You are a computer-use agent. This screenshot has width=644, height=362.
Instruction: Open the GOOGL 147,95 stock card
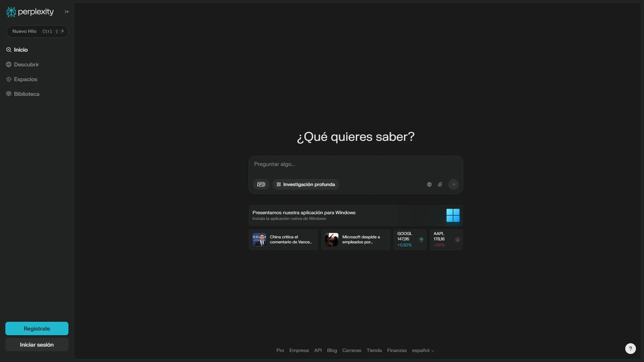(410, 240)
